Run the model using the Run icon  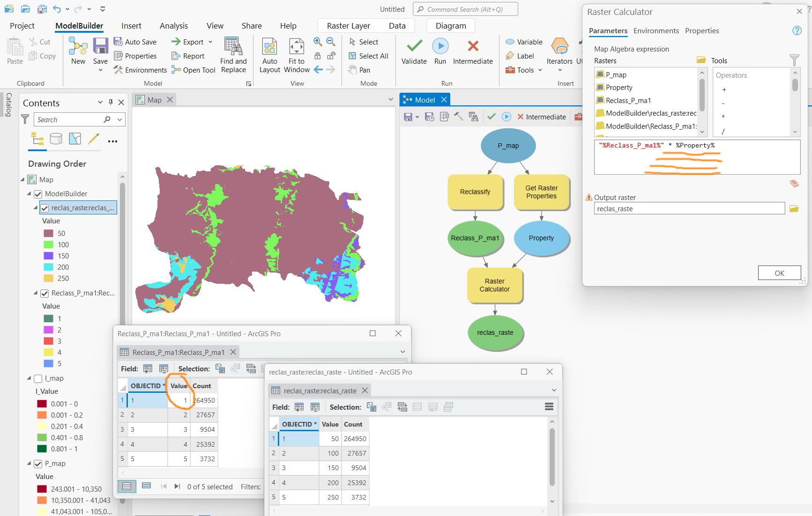(x=440, y=47)
